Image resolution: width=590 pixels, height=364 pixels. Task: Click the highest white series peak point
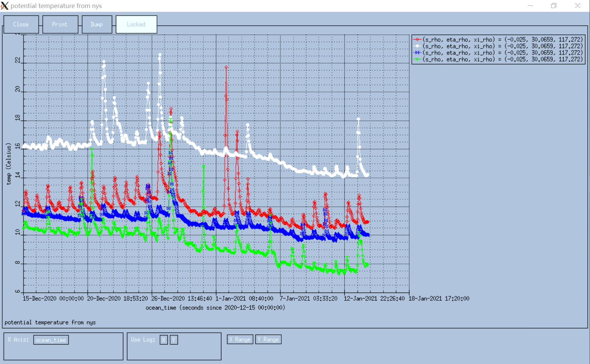coord(160,55)
